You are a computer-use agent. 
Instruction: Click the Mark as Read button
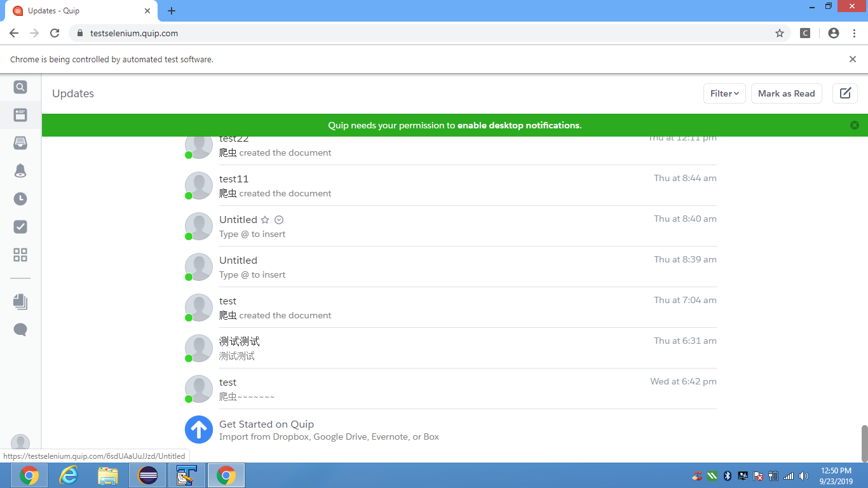click(x=787, y=93)
